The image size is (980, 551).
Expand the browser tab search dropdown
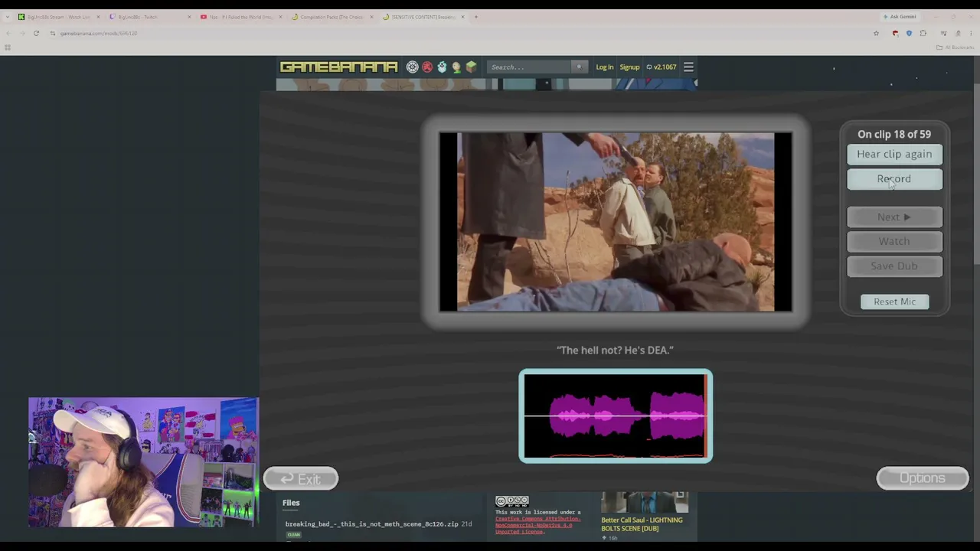[x=7, y=17]
